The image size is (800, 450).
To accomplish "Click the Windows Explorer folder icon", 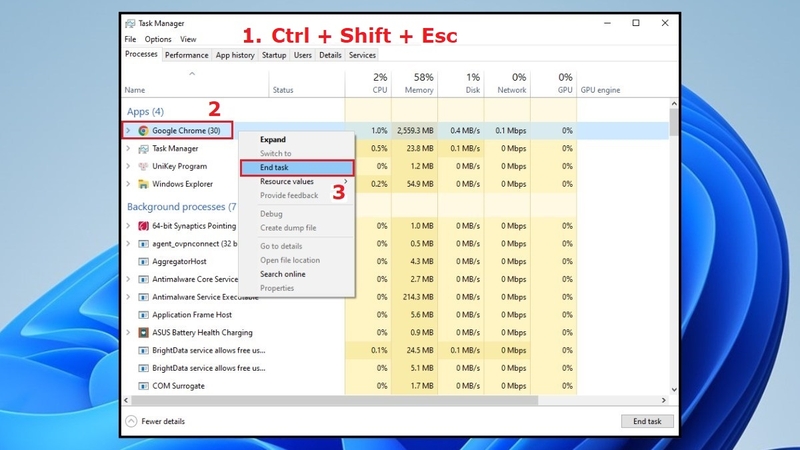I will (143, 184).
